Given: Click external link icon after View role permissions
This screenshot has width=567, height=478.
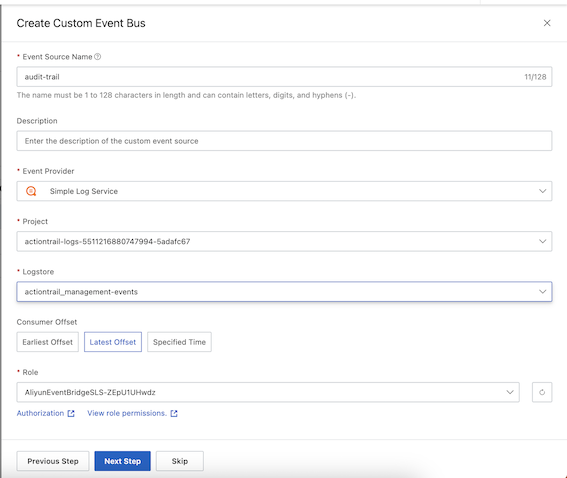Looking at the screenshot, I should 174,413.
